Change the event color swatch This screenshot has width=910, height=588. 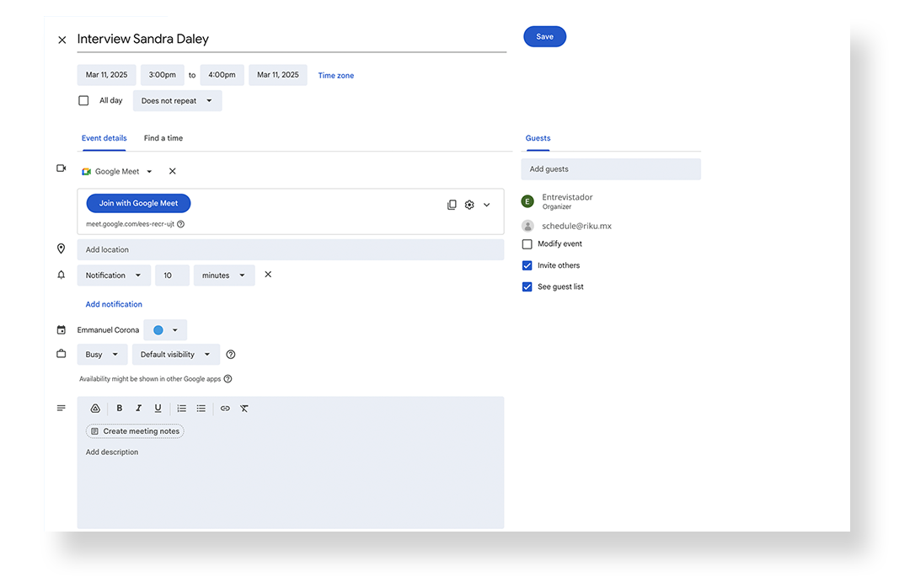[x=165, y=330]
